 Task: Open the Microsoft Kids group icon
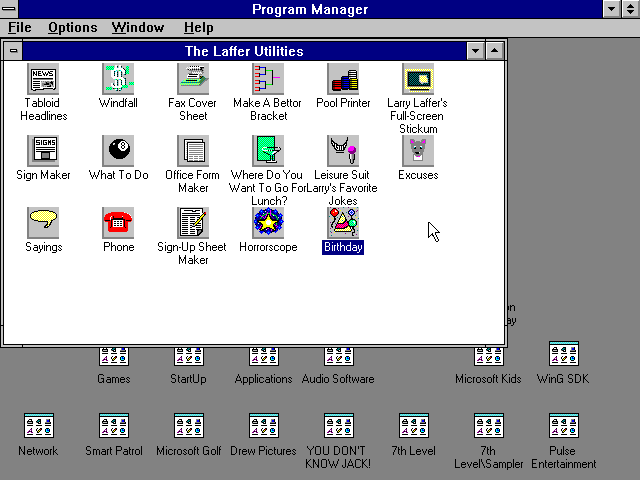[489, 357]
